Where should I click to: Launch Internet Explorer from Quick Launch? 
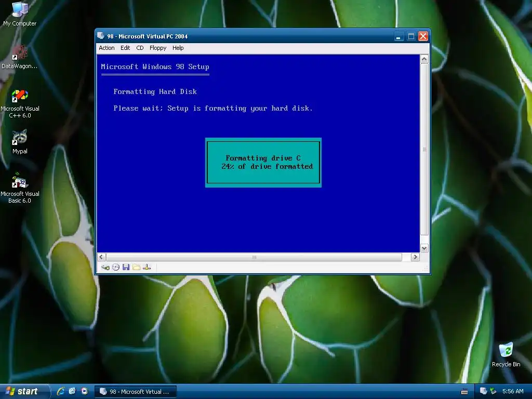pos(61,391)
